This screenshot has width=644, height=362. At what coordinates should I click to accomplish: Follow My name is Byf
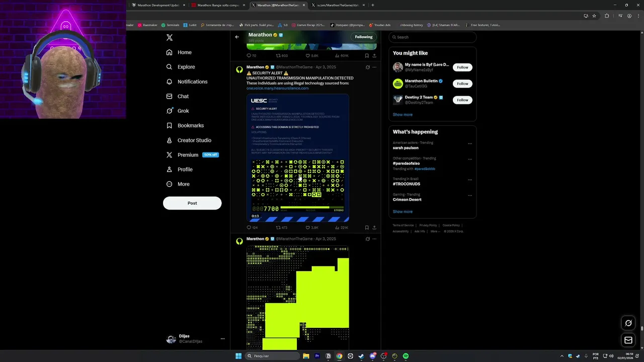(462, 67)
